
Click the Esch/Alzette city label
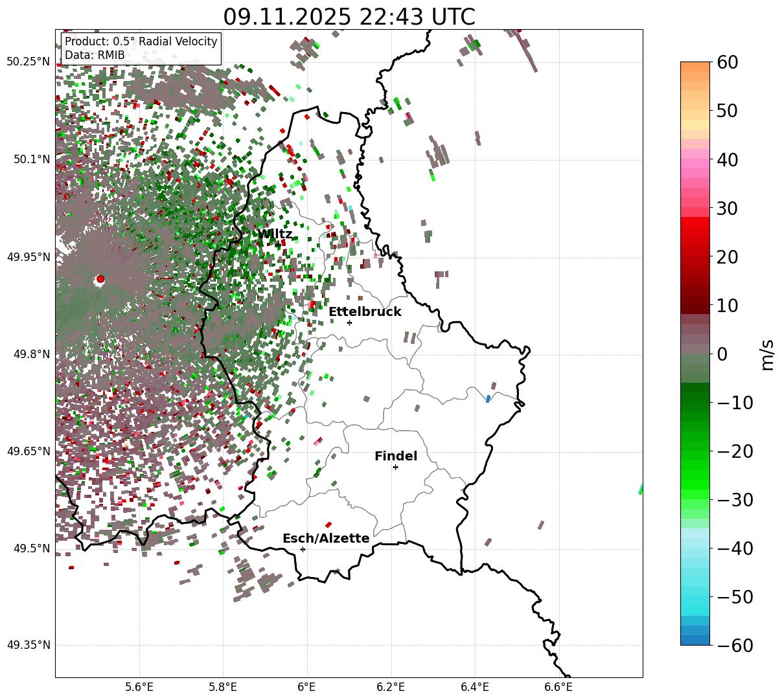point(326,539)
